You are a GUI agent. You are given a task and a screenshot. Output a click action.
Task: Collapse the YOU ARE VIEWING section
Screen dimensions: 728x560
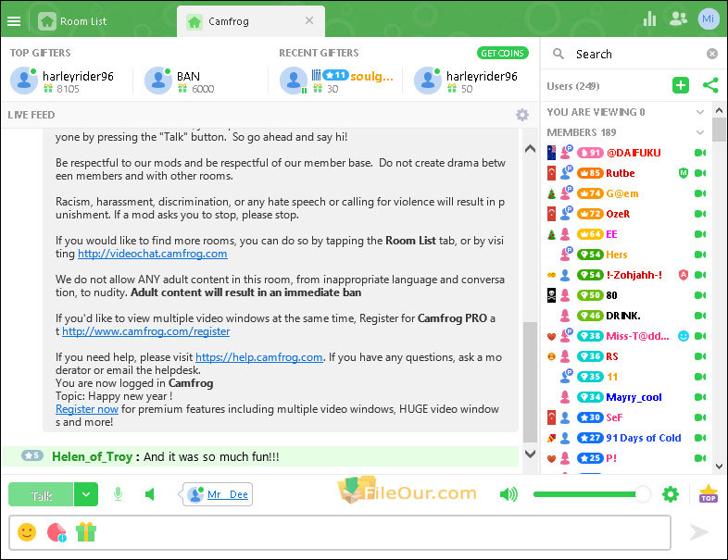[x=700, y=112]
